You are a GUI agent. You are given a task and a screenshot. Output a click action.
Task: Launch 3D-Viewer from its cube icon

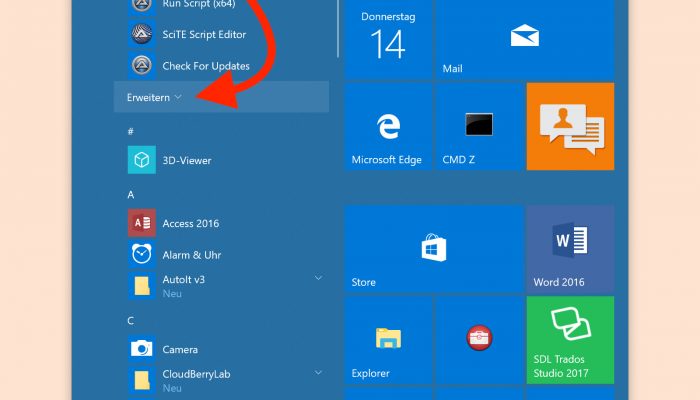click(142, 160)
